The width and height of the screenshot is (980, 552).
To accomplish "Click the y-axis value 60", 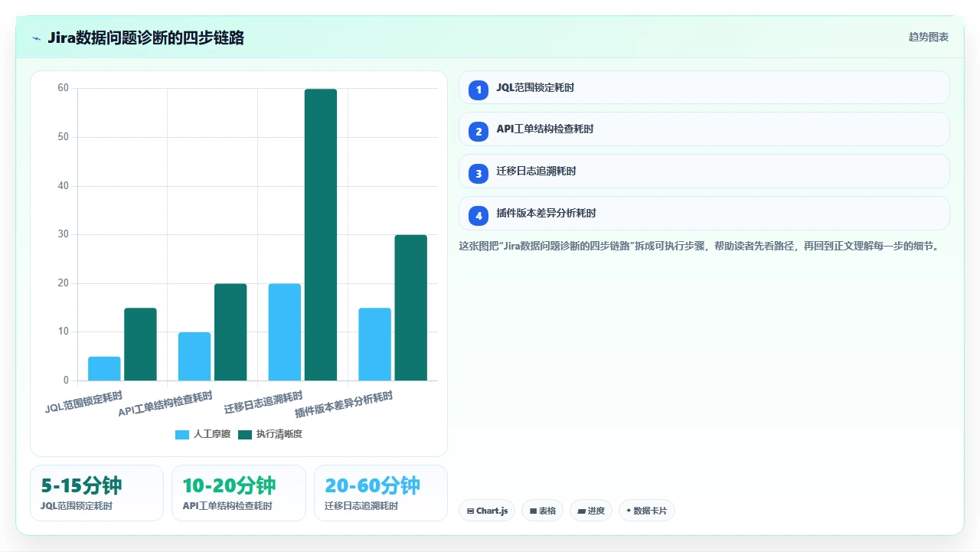I will pyautogui.click(x=63, y=88).
